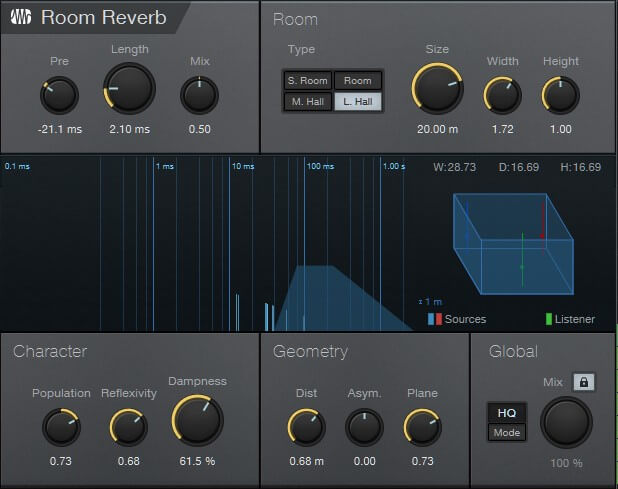Click the -21.1 ms Pre value
The image size is (618, 489).
coord(60,129)
